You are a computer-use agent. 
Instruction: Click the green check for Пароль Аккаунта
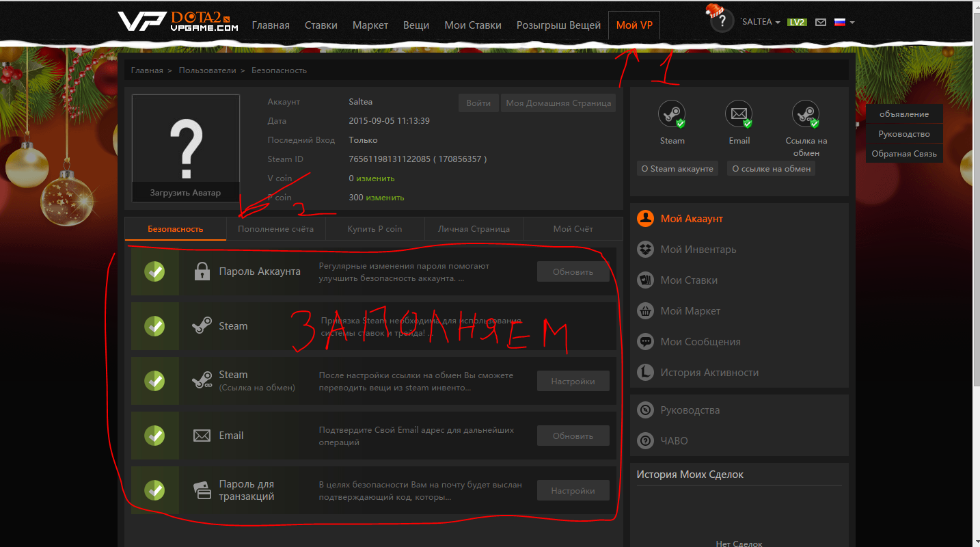155,271
